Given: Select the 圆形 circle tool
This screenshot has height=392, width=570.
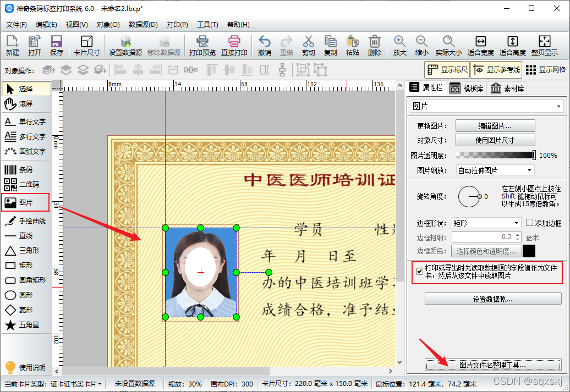Looking at the screenshot, I should (26, 295).
